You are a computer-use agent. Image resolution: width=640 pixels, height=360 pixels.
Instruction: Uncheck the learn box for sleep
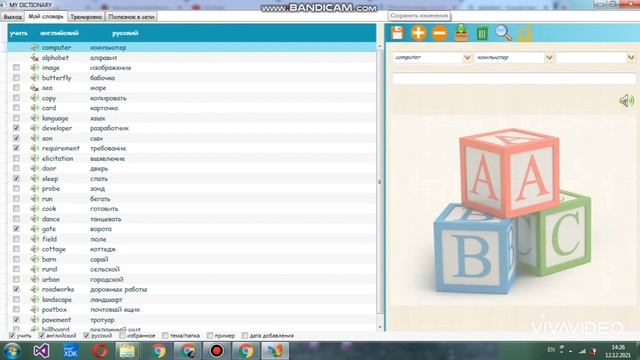(x=16, y=179)
